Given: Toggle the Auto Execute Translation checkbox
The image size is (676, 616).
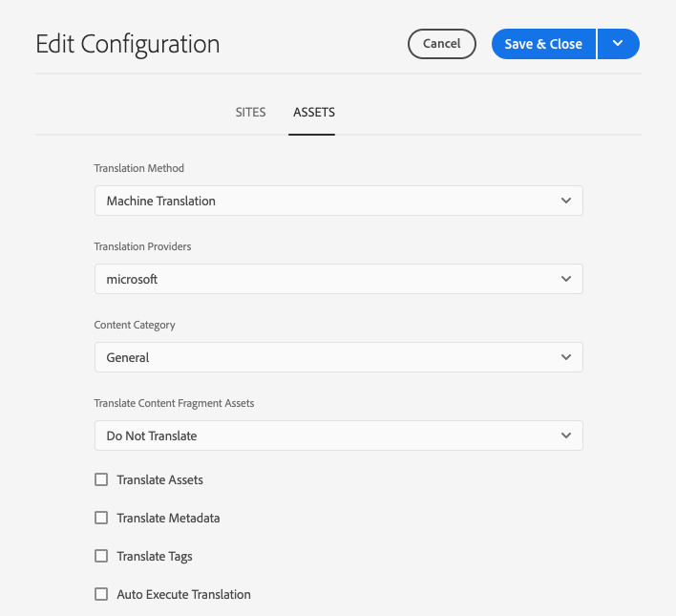Looking at the screenshot, I should 101,594.
